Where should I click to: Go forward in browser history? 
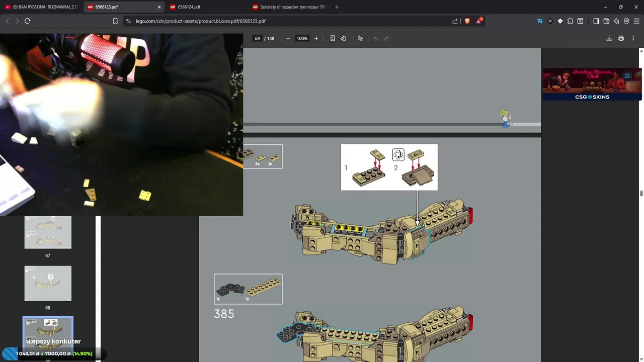[17, 21]
